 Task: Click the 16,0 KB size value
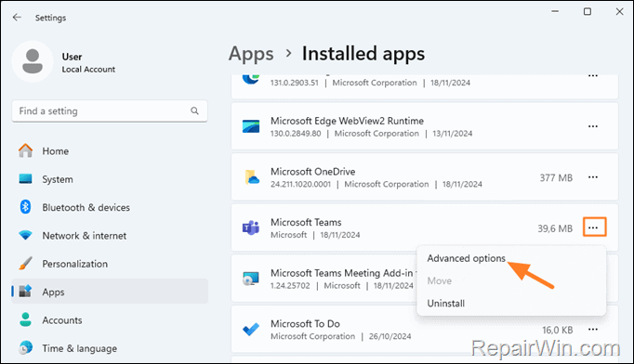[x=558, y=330]
